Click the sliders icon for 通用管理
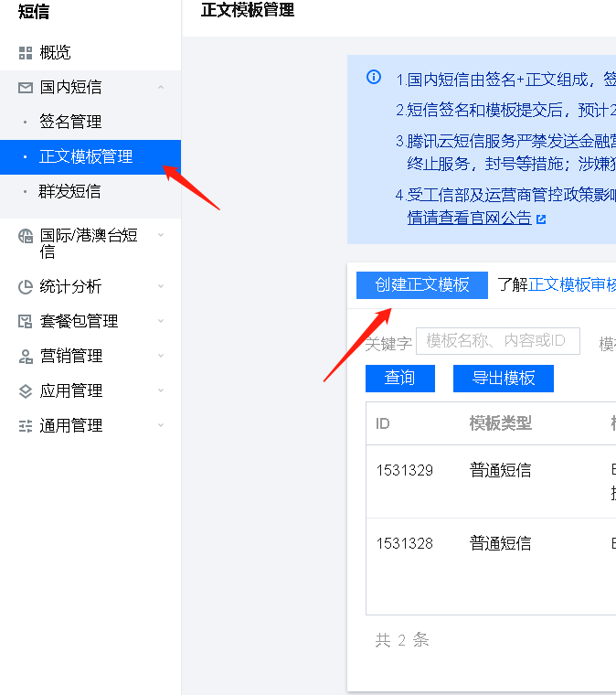The image size is (616, 695). [x=26, y=426]
